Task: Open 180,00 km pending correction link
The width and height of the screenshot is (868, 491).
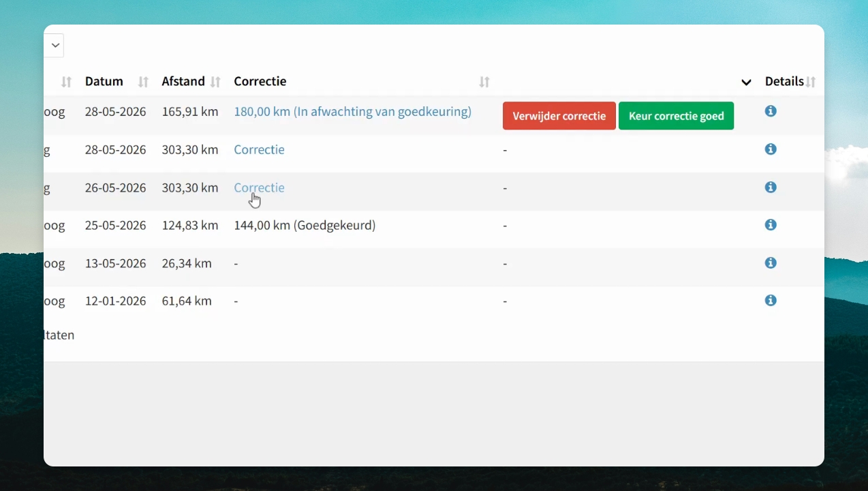Action: click(352, 111)
